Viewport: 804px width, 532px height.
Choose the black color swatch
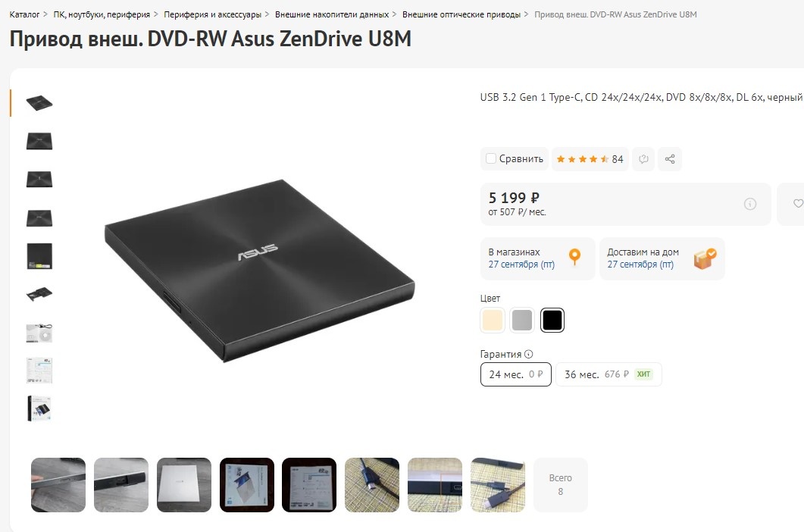(552, 320)
